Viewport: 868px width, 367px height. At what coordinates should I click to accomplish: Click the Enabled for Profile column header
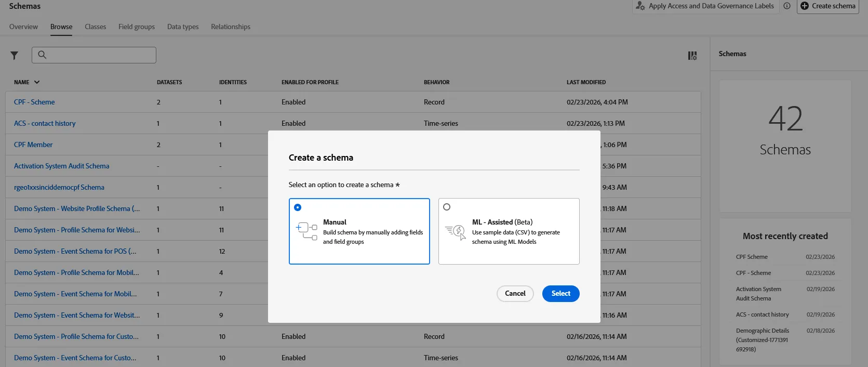coord(310,82)
